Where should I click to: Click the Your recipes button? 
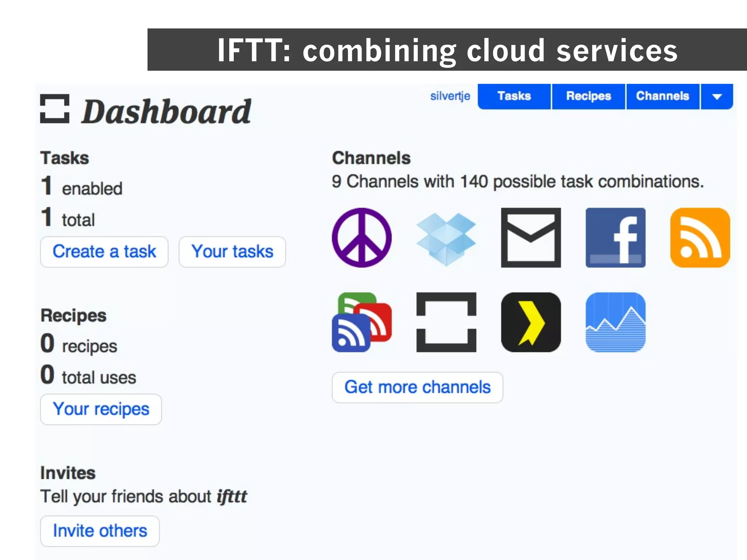pyautogui.click(x=101, y=409)
